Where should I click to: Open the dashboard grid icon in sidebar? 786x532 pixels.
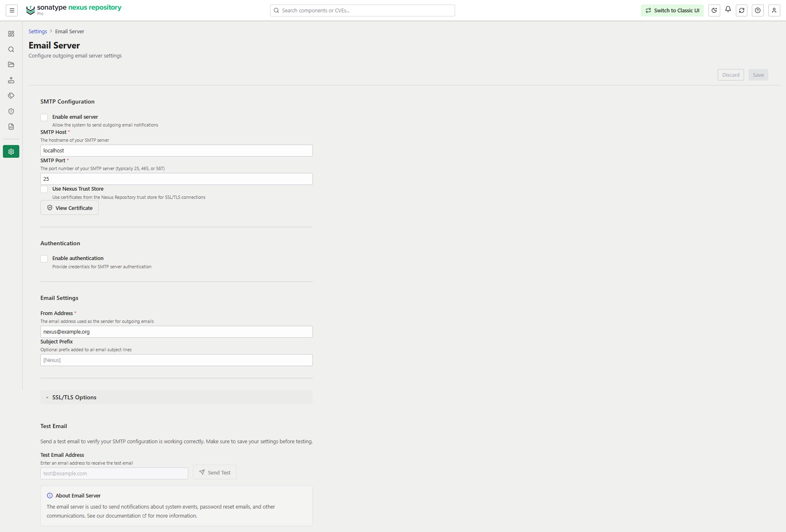pos(11,34)
